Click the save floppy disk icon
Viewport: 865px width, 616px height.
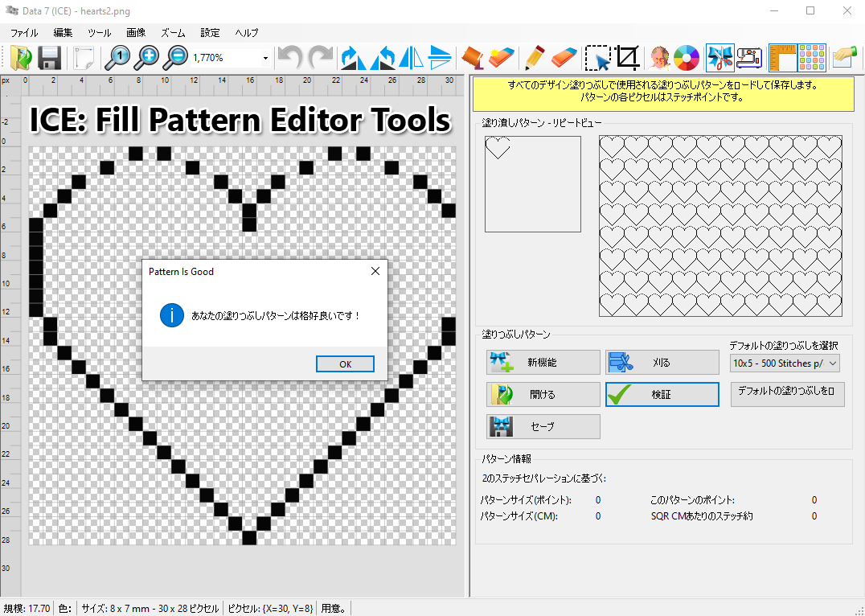50,58
